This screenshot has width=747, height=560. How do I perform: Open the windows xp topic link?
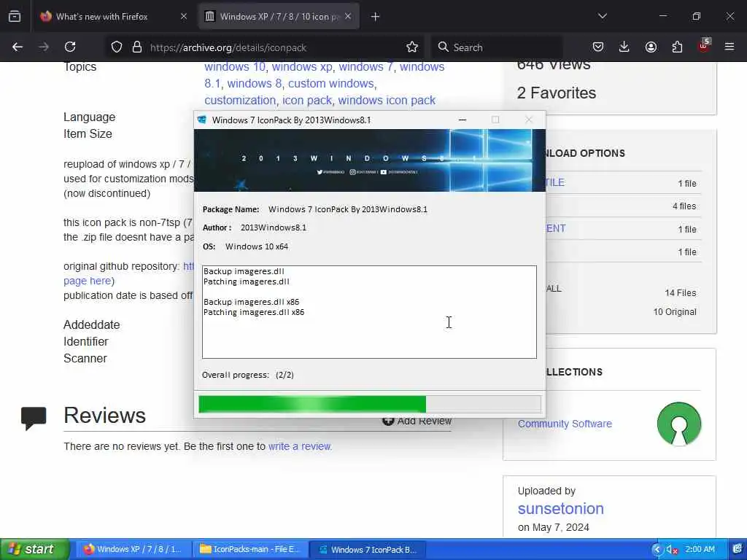tap(302, 66)
